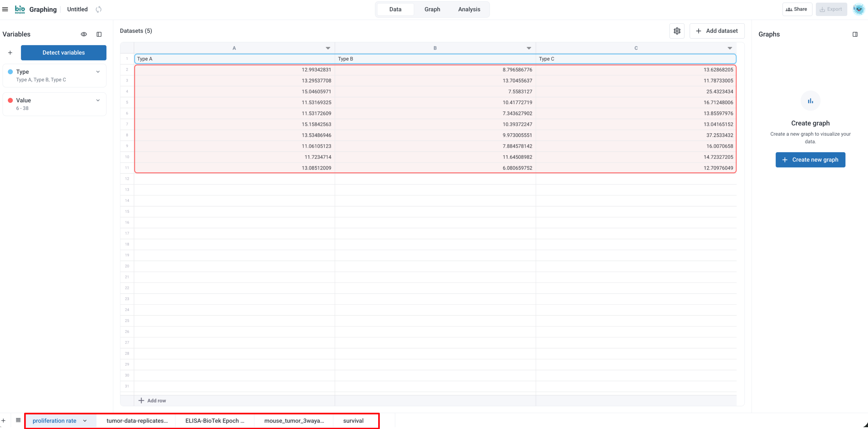Image resolution: width=868 pixels, height=429 pixels.
Task: Click the Export button
Action: (831, 9)
